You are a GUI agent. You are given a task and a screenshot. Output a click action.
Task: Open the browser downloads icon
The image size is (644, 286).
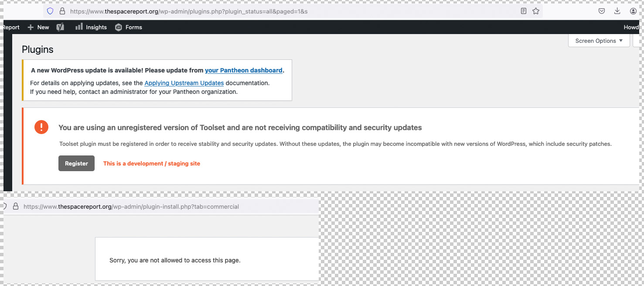pos(617,11)
